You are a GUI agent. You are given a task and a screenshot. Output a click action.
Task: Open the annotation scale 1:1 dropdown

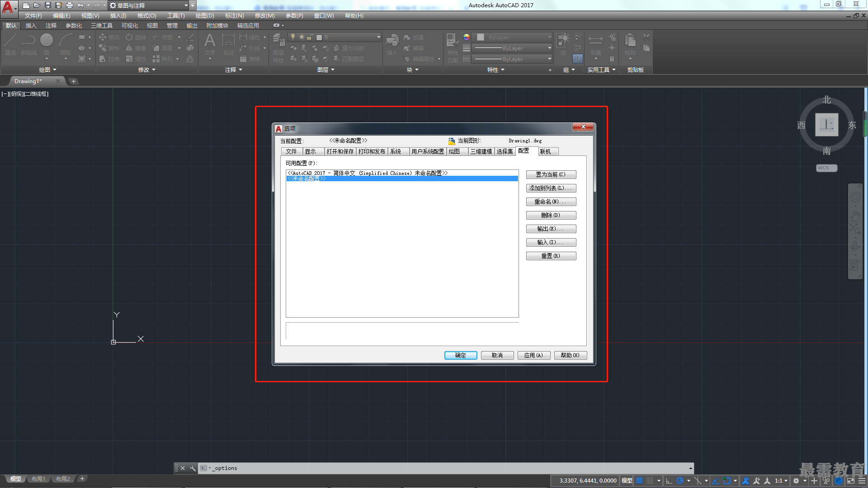click(781, 481)
